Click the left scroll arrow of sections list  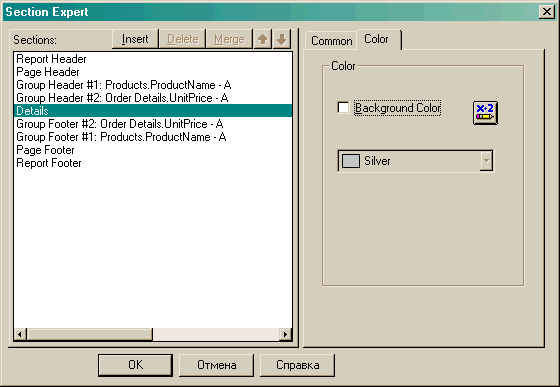click(x=20, y=335)
